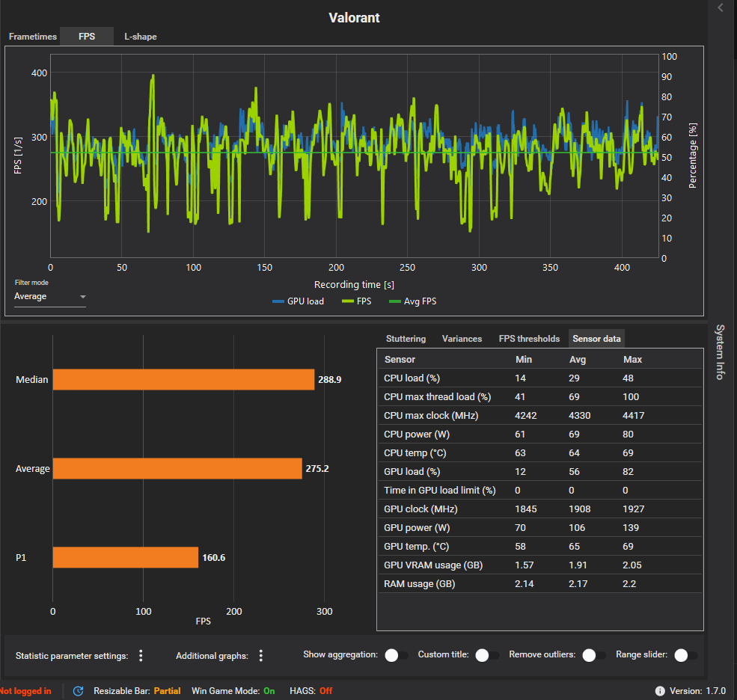The image size is (737, 700).
Task: Click CPU max clock value 4417
Action: (633, 416)
